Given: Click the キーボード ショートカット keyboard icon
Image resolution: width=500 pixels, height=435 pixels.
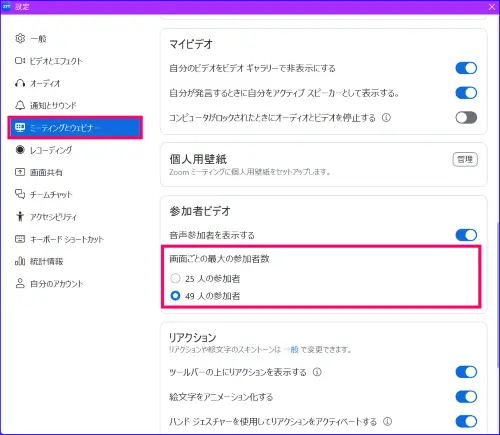Looking at the screenshot, I should click(20, 239).
